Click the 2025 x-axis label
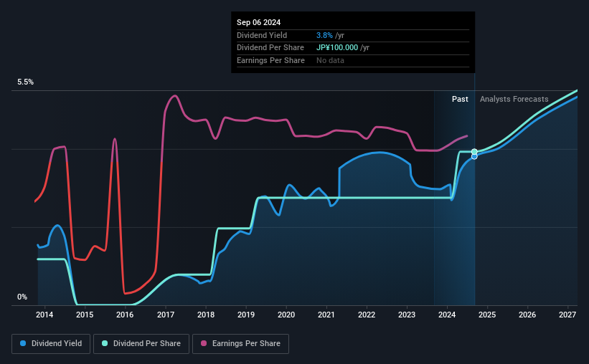 point(487,315)
